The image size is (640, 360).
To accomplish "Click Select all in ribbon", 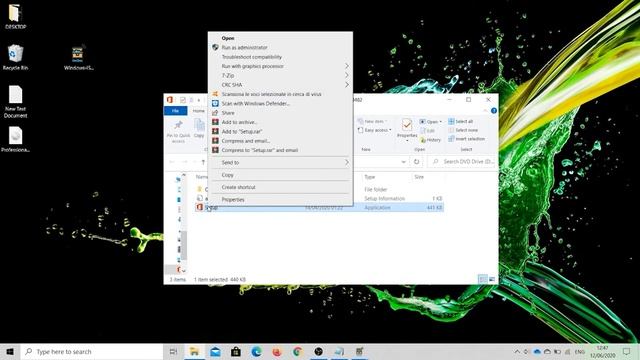I will tap(460, 121).
